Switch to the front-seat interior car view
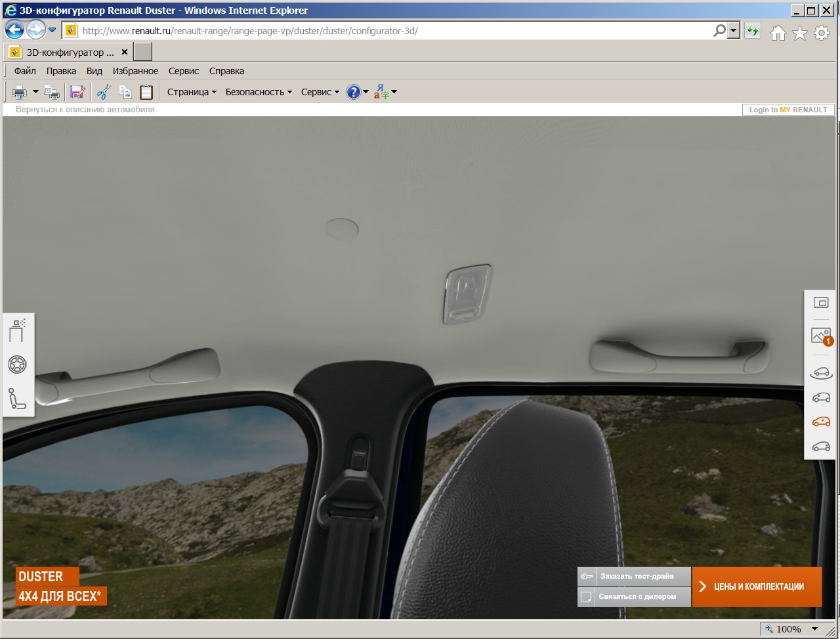 tap(821, 397)
